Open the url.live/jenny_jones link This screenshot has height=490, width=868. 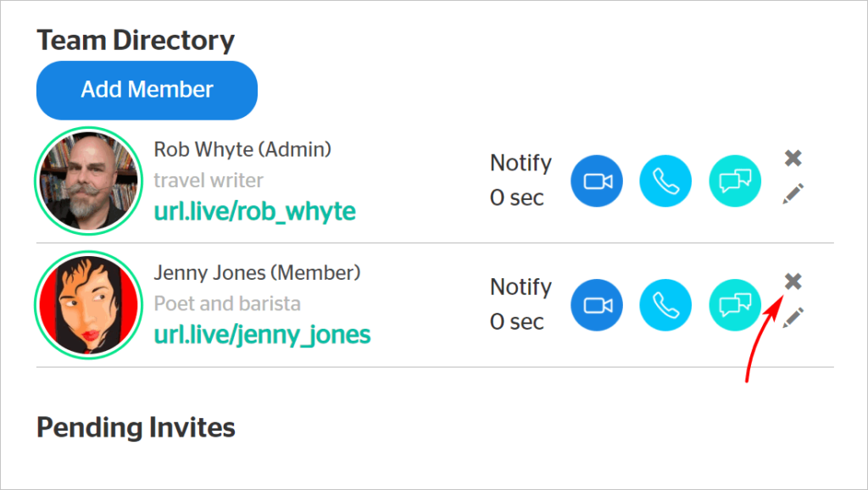point(263,335)
